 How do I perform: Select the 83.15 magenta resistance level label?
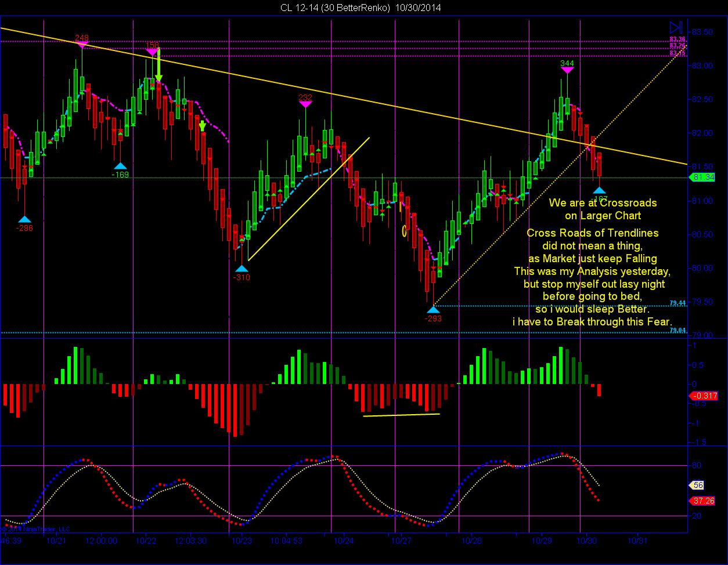(x=677, y=53)
